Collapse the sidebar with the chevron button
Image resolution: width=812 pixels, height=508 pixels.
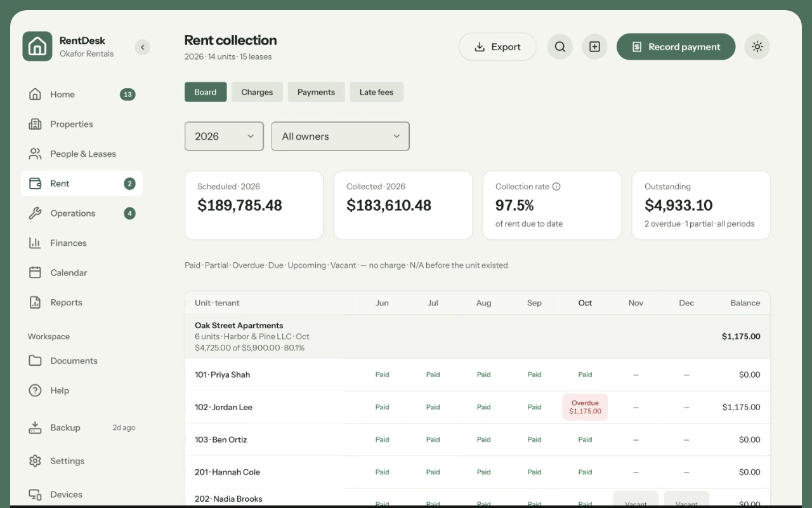[x=143, y=47]
